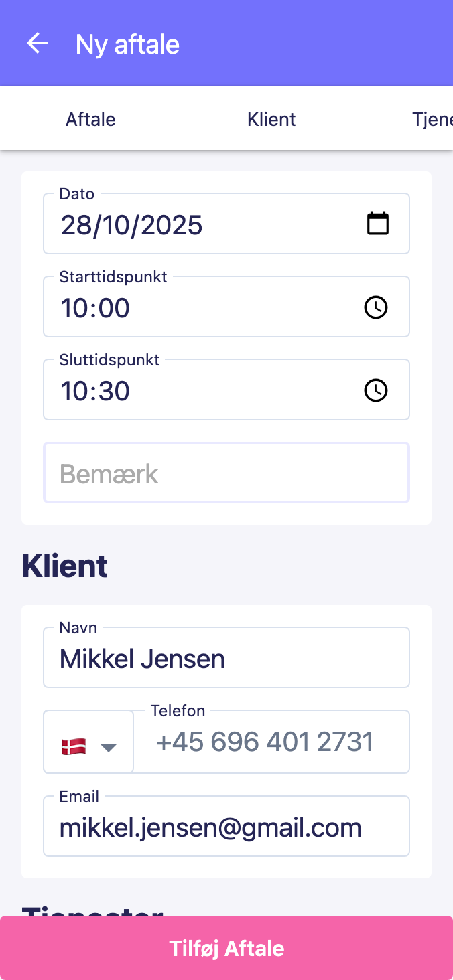Screen dimensions: 453x980
Task: Click the Email field
Action: (x=226, y=828)
